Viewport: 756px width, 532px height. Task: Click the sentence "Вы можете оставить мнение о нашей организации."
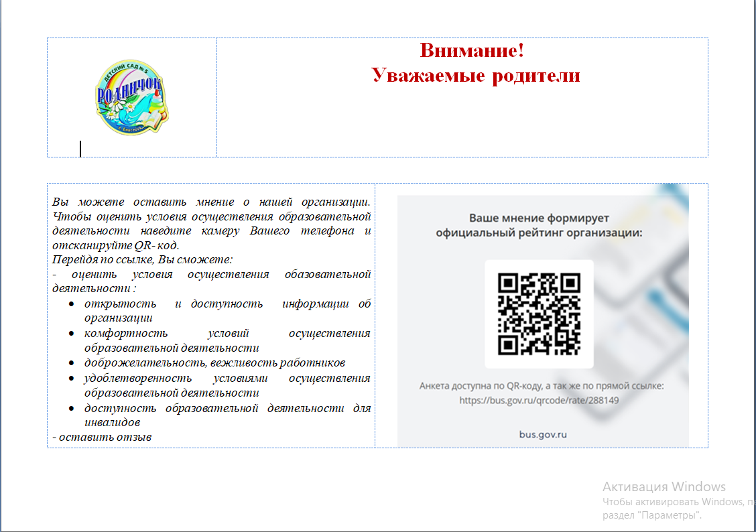(x=211, y=202)
